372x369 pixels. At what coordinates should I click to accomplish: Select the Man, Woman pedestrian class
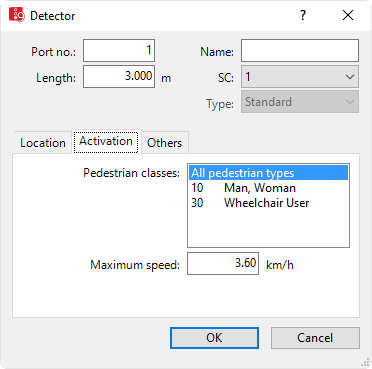268,188
